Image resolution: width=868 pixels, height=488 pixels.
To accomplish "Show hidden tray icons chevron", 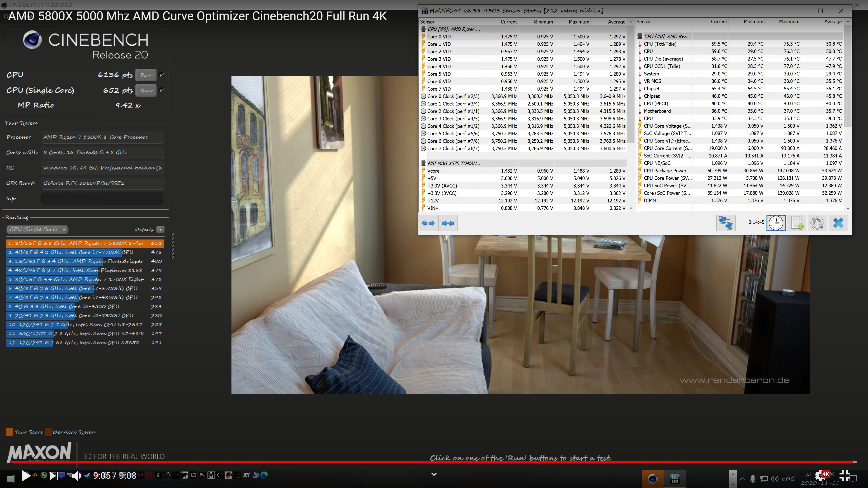I will tap(742, 479).
